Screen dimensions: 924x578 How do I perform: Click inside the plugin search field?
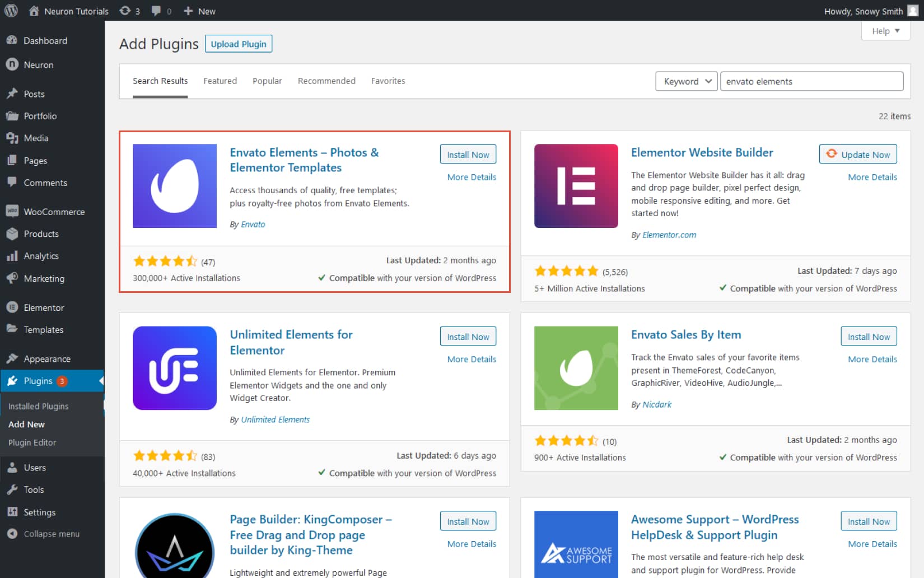(x=811, y=81)
